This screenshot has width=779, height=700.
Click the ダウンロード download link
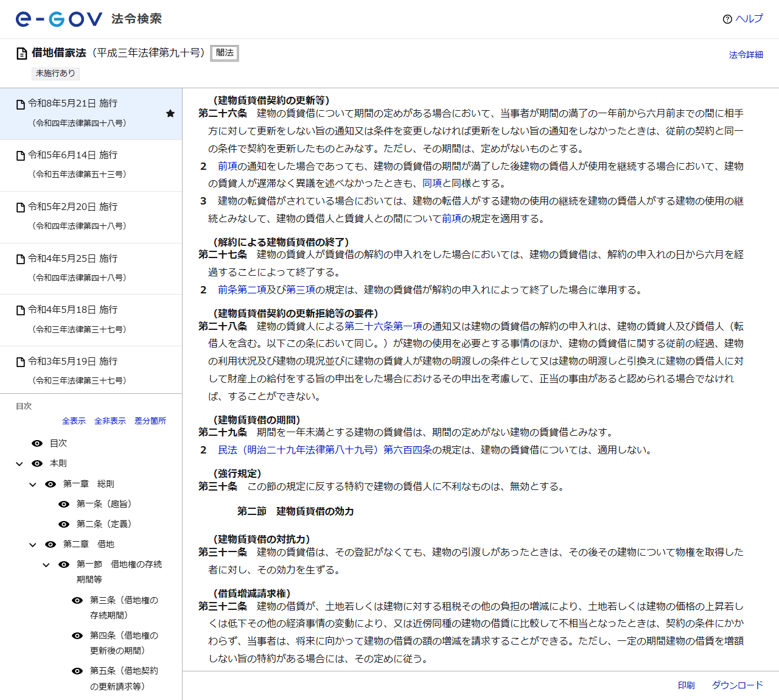(738, 685)
